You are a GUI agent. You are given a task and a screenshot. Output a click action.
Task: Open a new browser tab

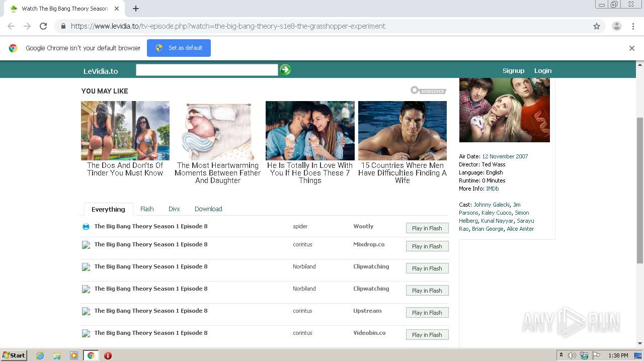(135, 9)
